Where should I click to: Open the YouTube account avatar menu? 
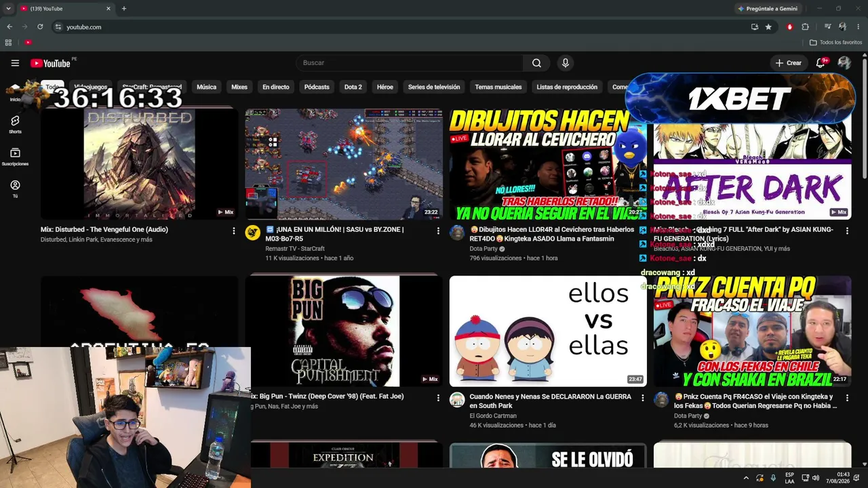844,63
